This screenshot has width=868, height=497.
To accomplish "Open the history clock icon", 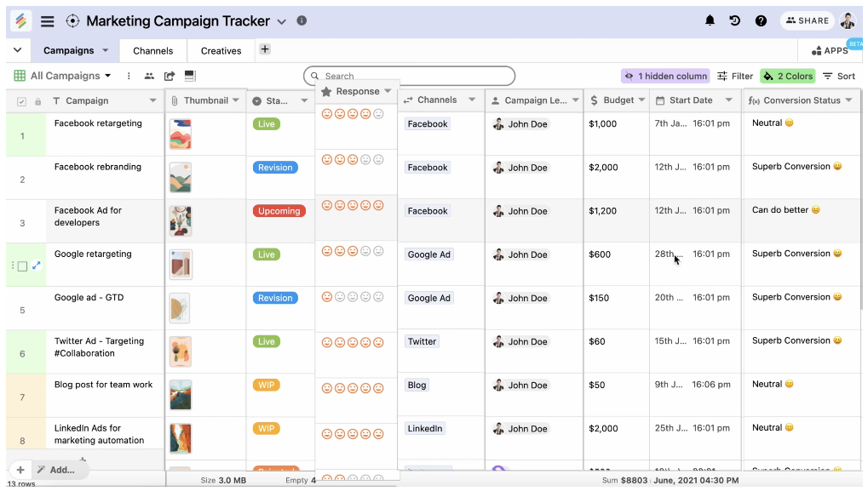I will point(734,21).
